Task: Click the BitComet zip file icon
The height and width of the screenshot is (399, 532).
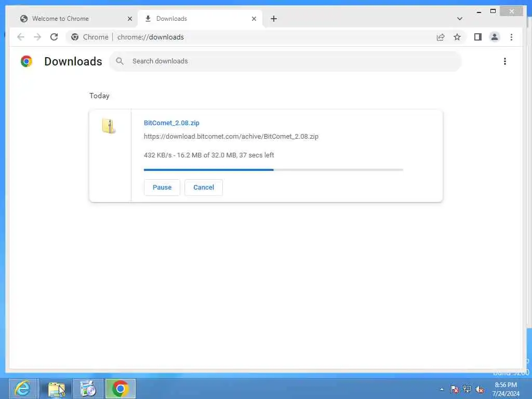Action: 109,126
